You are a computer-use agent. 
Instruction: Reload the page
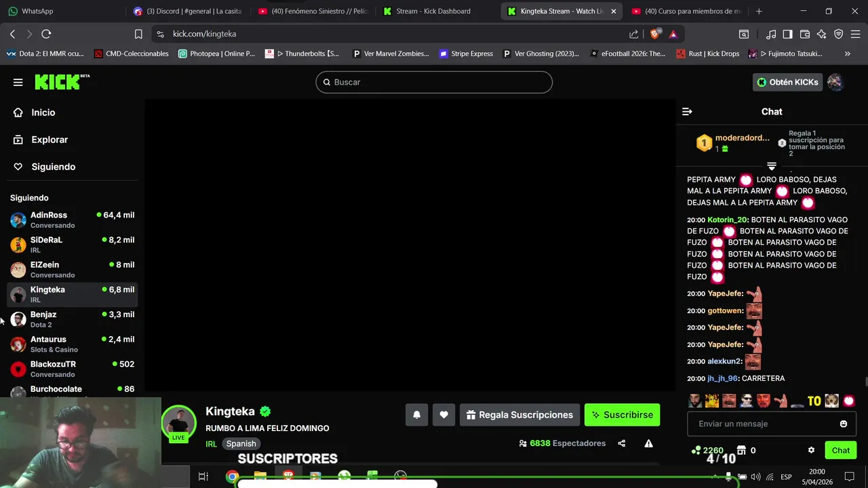(46, 34)
